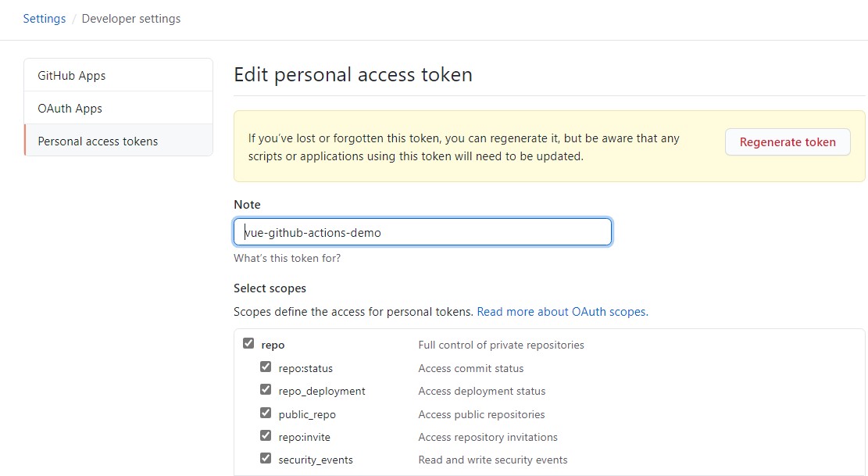The width and height of the screenshot is (868, 476).
Task: Toggle the repo:invite checkbox
Action: 266,435
